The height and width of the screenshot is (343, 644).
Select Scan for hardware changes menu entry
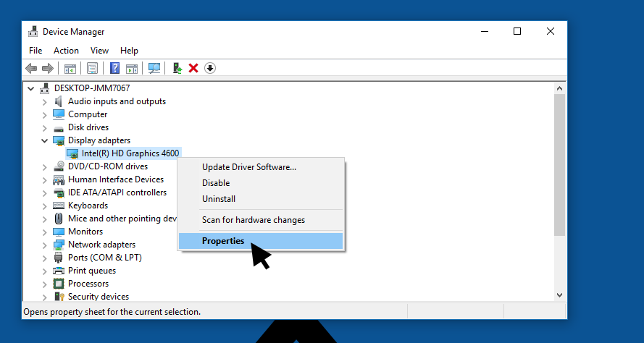[261, 220]
